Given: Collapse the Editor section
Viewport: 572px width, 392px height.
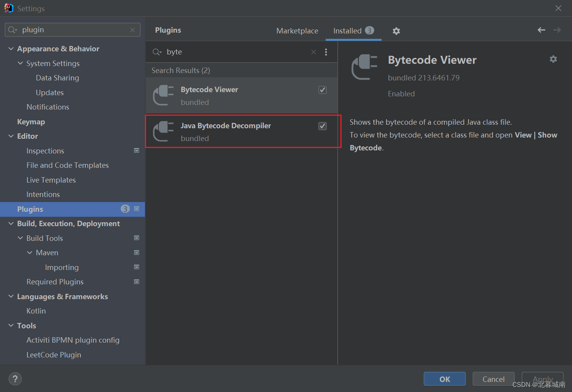Looking at the screenshot, I should pyautogui.click(x=11, y=136).
